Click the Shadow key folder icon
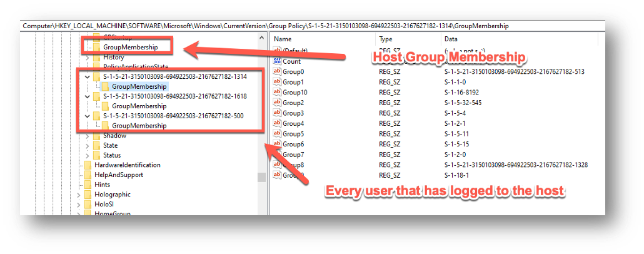This screenshot has width=644, height=254. [97, 135]
